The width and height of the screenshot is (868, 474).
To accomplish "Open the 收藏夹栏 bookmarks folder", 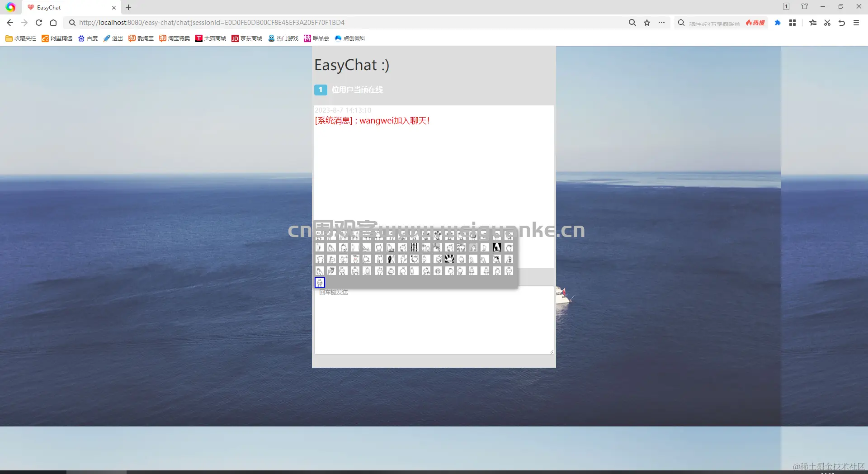I will coord(21,38).
